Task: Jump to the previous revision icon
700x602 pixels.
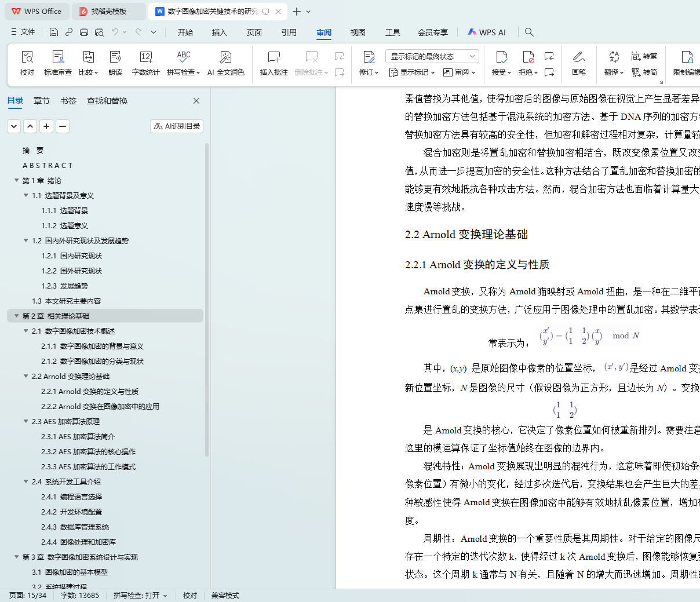Action: (x=549, y=56)
